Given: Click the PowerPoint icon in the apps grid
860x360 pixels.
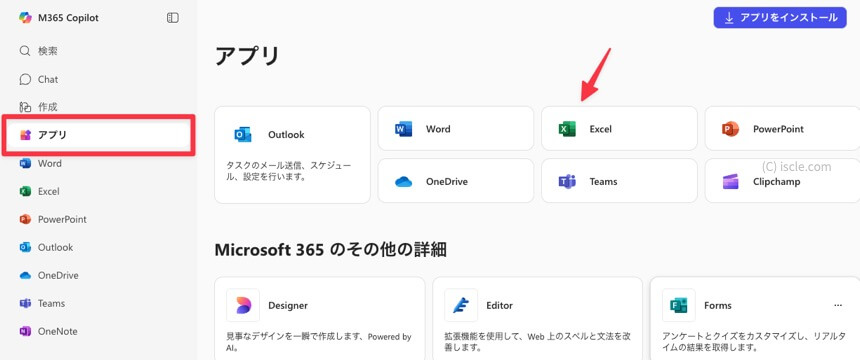Looking at the screenshot, I should tap(730, 129).
